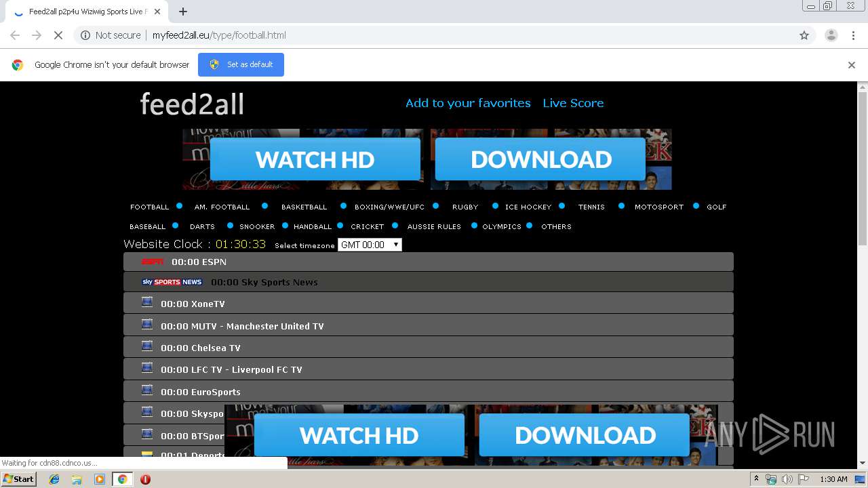Click the TV icon beside MUTV
Image resolution: width=868 pixels, height=488 pixels.
tap(147, 324)
